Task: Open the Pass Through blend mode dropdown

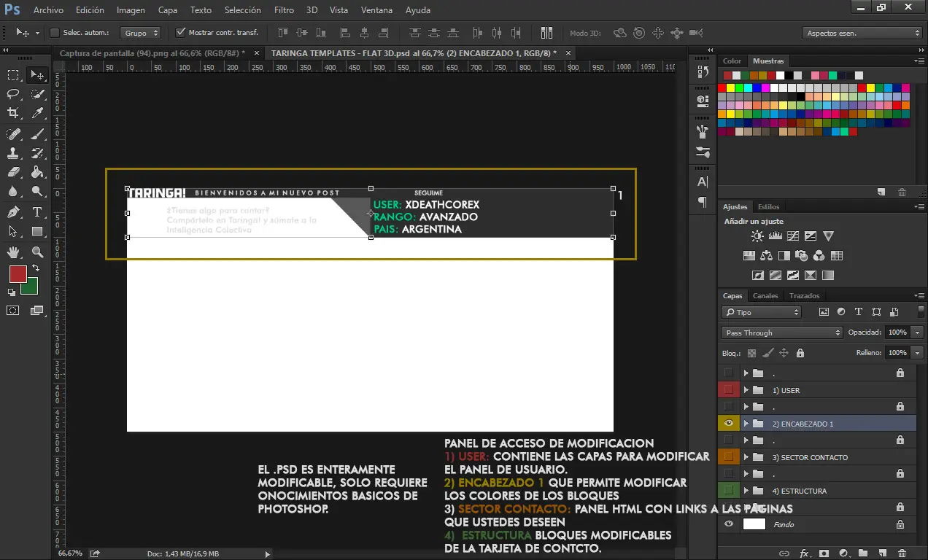Action: pos(782,332)
